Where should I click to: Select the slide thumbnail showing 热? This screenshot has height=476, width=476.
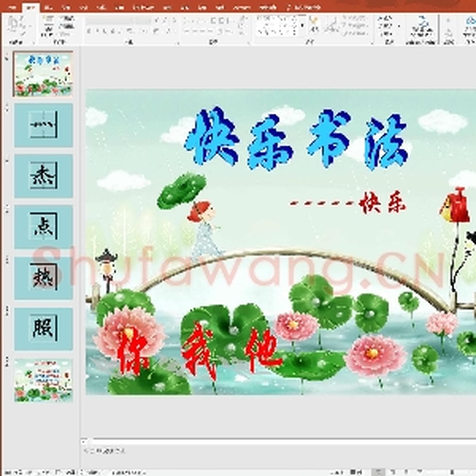[43, 278]
